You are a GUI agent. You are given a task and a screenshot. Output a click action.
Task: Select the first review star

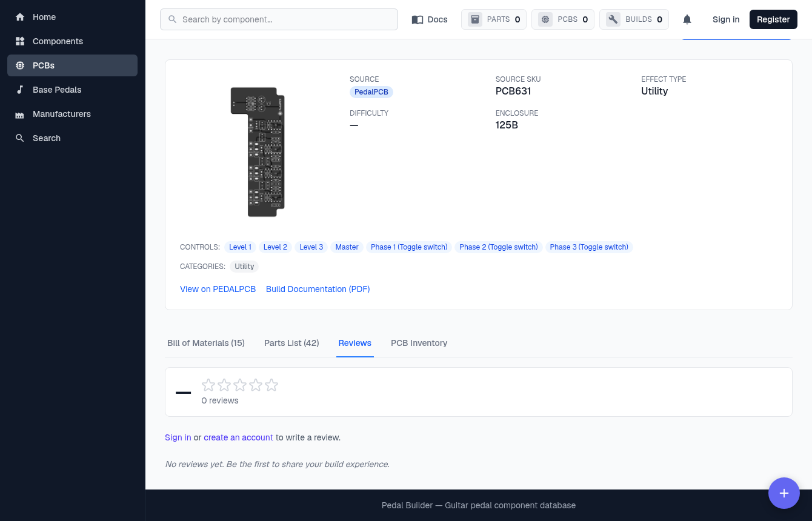[x=208, y=385]
